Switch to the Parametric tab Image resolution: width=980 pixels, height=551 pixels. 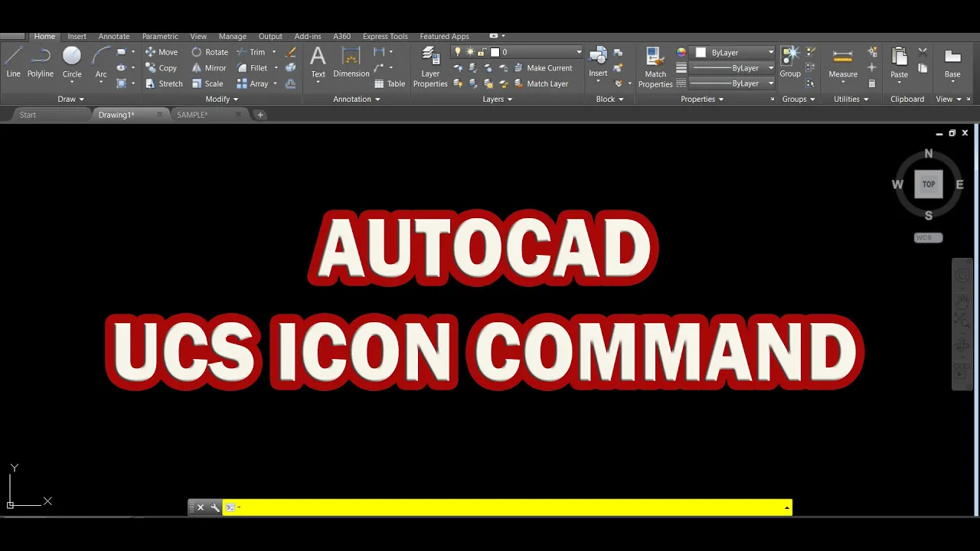(160, 36)
